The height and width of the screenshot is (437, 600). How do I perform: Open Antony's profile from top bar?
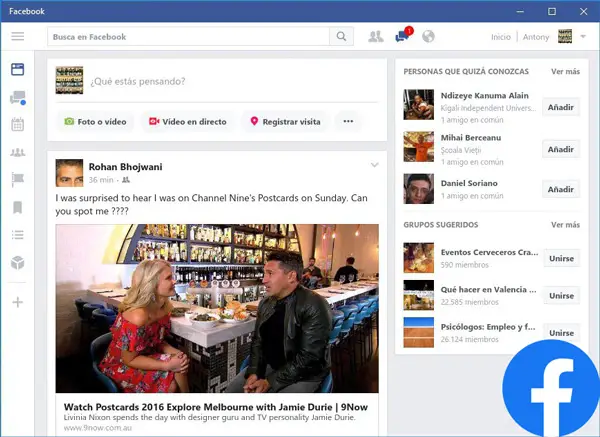coord(535,37)
